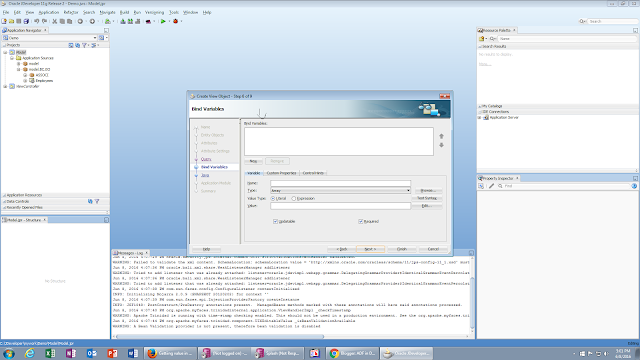Click the Browse button beside Type
640x360 pixels.
[x=428, y=191]
